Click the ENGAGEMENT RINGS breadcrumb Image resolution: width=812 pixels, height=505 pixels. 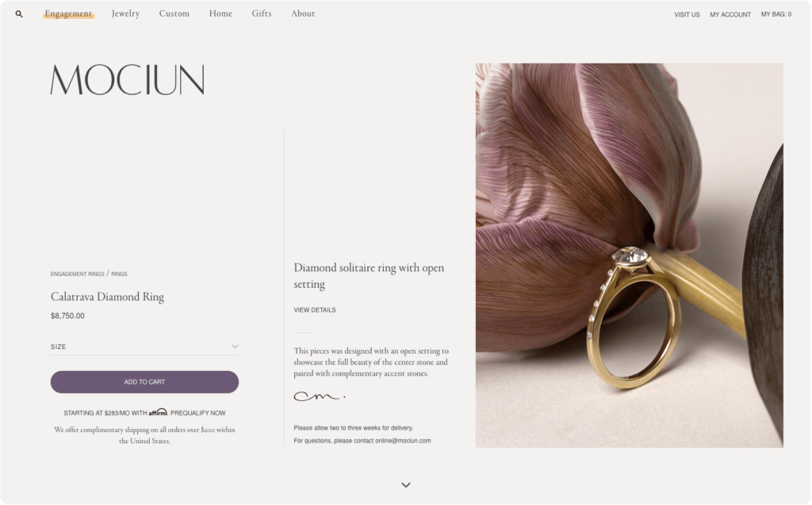pos(77,274)
